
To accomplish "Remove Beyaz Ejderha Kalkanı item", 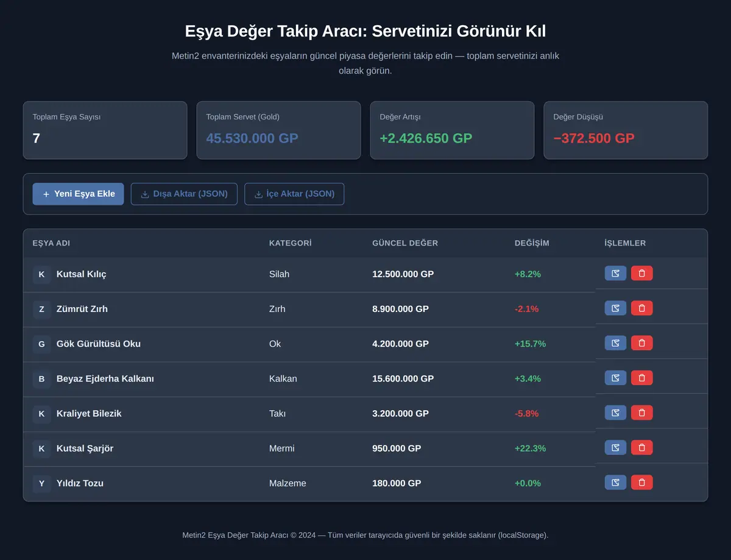I will point(641,377).
